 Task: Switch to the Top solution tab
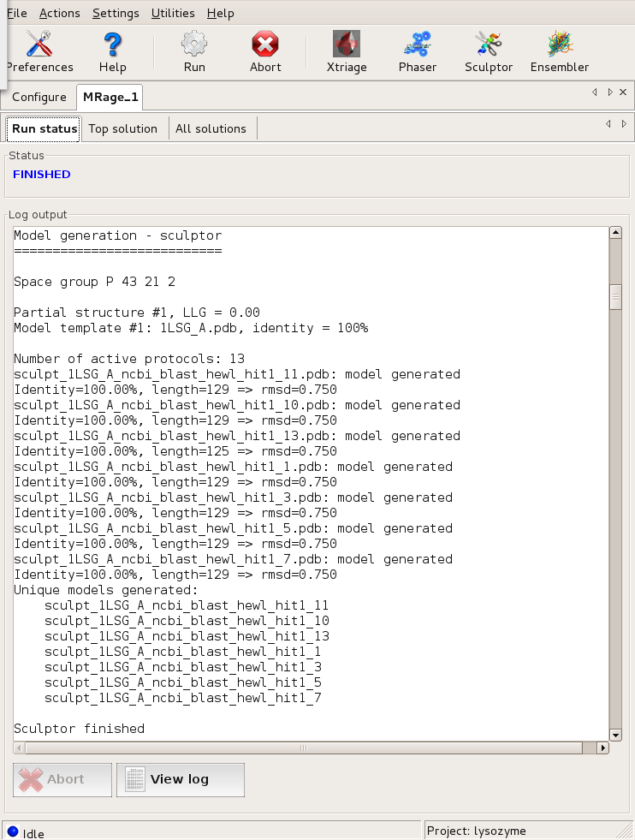pyautogui.click(x=123, y=128)
